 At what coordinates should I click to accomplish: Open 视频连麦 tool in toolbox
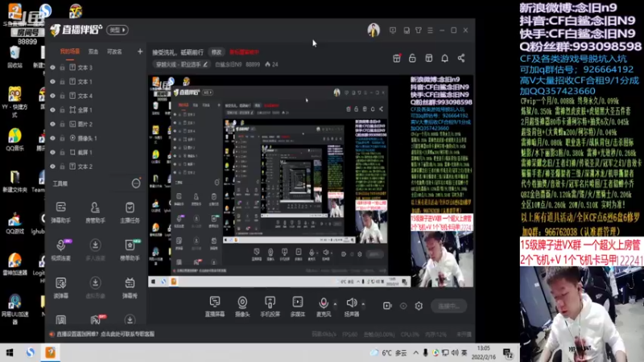tap(61, 250)
